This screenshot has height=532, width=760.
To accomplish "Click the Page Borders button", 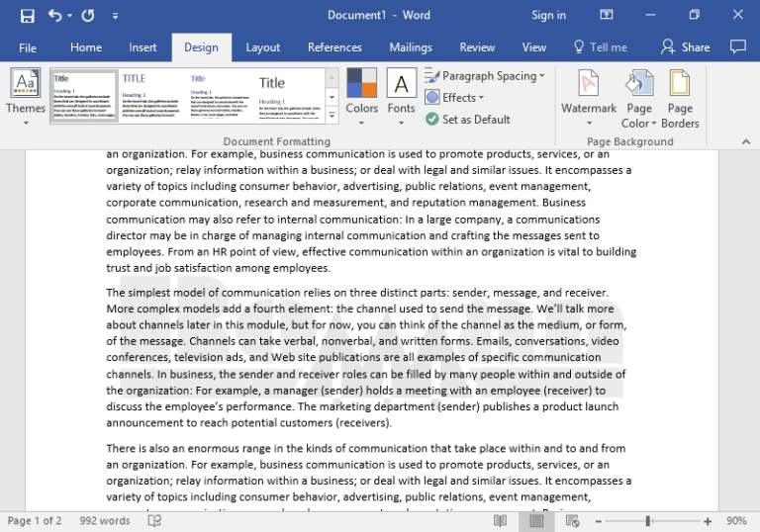I will [x=680, y=99].
